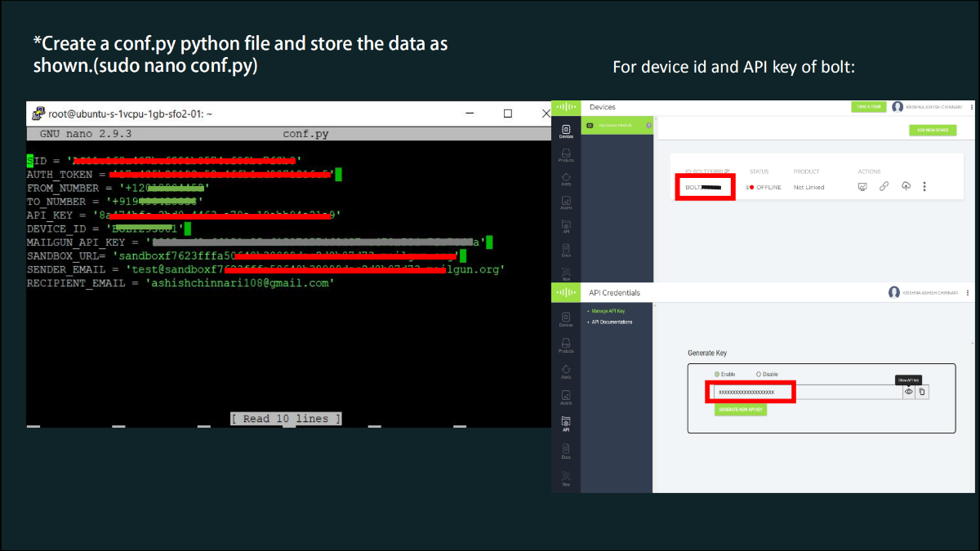Select the Disable radio button
This screenshot has height=551, width=980.
point(759,374)
